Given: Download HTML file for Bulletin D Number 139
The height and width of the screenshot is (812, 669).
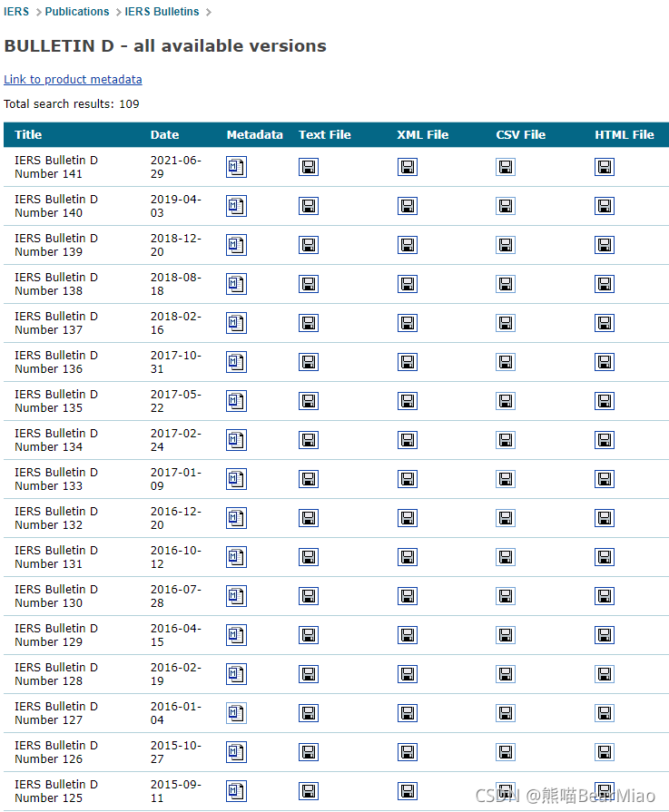Looking at the screenshot, I should pos(605,245).
